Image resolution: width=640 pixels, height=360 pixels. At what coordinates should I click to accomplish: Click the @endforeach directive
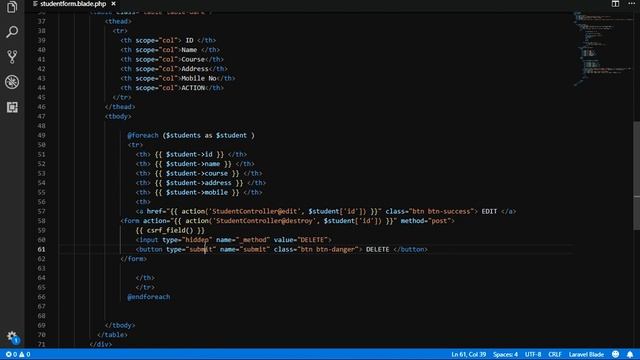tap(149, 297)
